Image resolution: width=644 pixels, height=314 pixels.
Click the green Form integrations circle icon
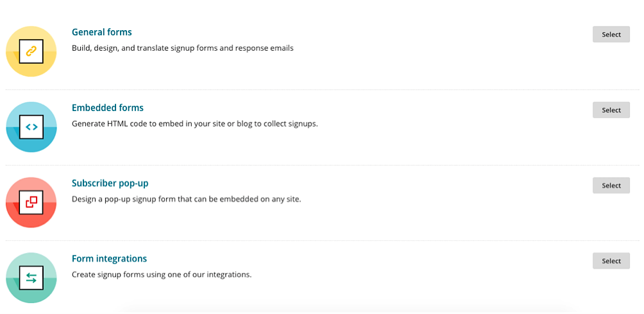[x=31, y=278]
